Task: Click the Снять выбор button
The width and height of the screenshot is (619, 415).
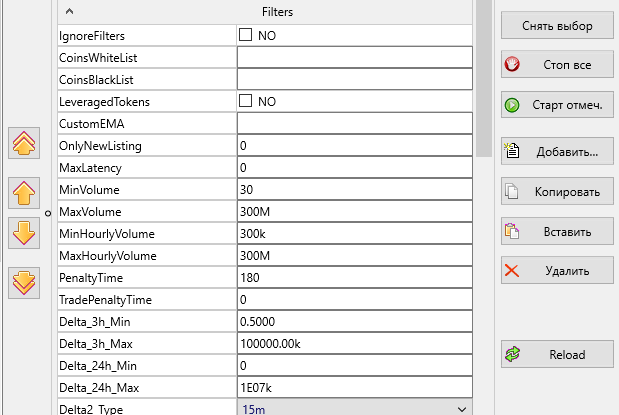Action: [x=557, y=25]
